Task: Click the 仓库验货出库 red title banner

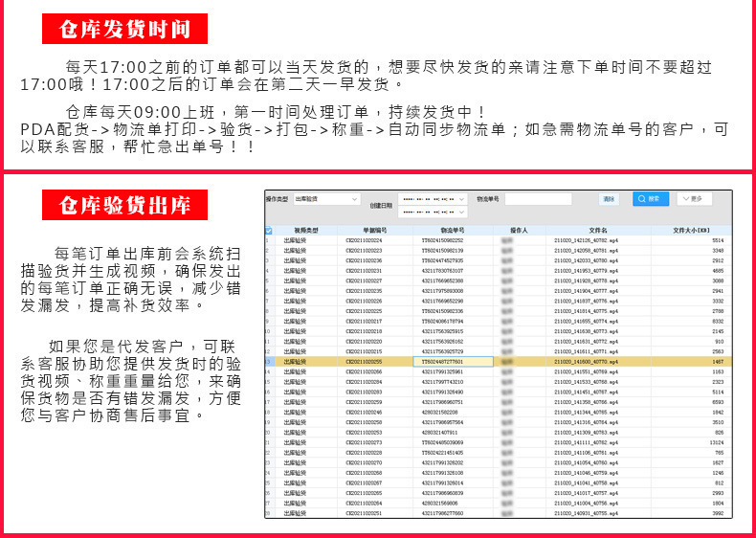Action: click(124, 205)
